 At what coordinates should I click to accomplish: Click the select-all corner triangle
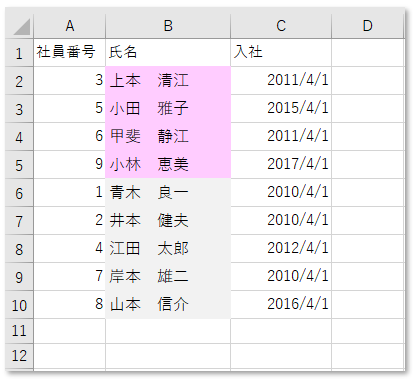20,26
